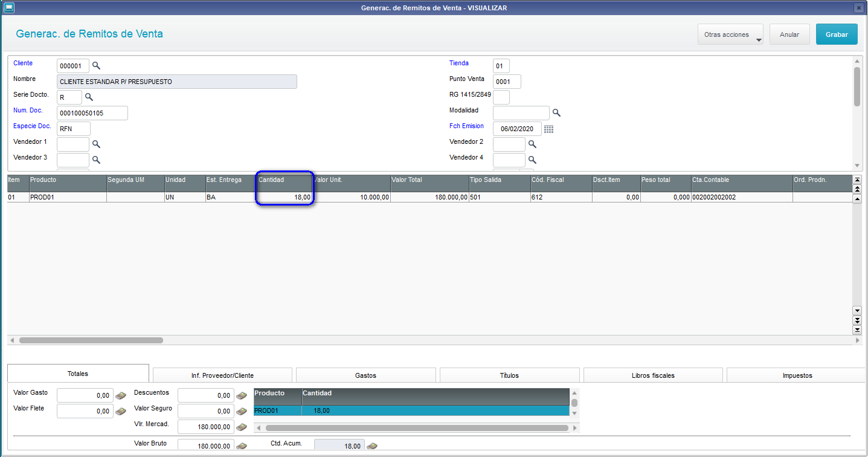Page down the items grid (double down arrow)
This screenshot has height=457, width=868.
coord(857,320)
